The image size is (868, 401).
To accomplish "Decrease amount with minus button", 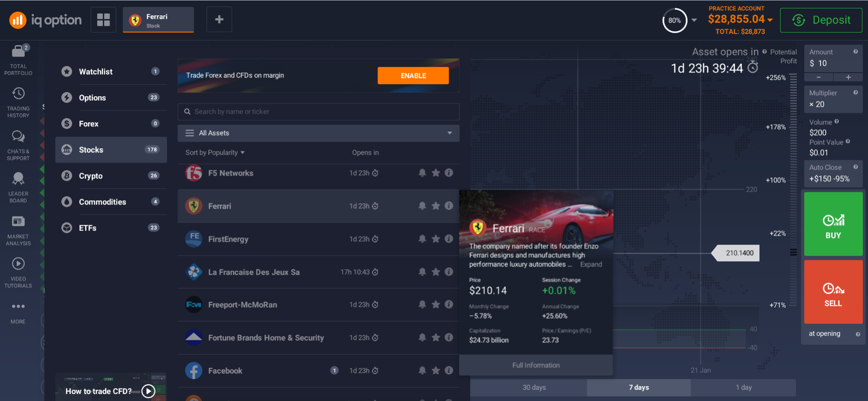I will [819, 78].
